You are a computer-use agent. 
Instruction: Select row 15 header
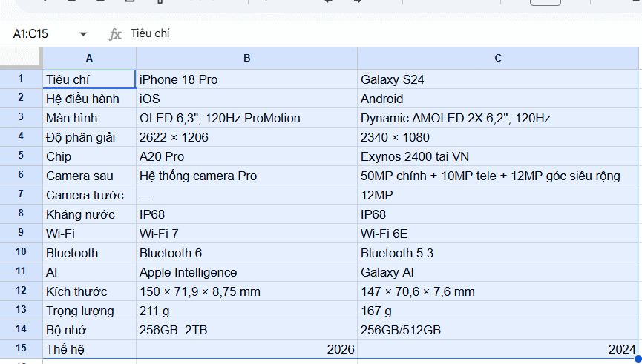[x=21, y=349]
